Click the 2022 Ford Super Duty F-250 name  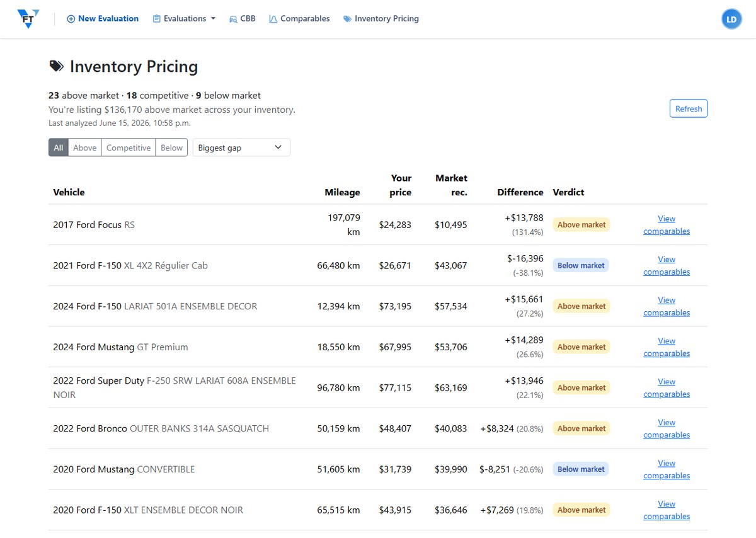pos(175,388)
